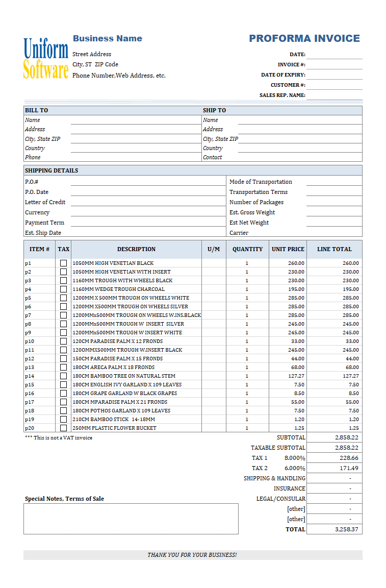The height and width of the screenshot is (588, 386).
Task: Tick the TAX checkbox for item p16
Action: point(63,394)
